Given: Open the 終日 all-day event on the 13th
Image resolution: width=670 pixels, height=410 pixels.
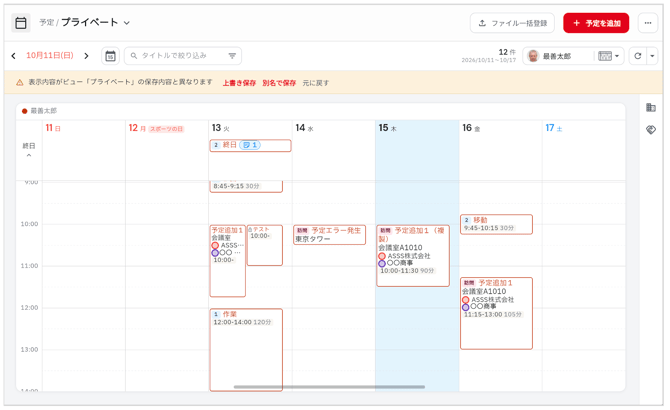Looking at the screenshot, I should tap(250, 145).
